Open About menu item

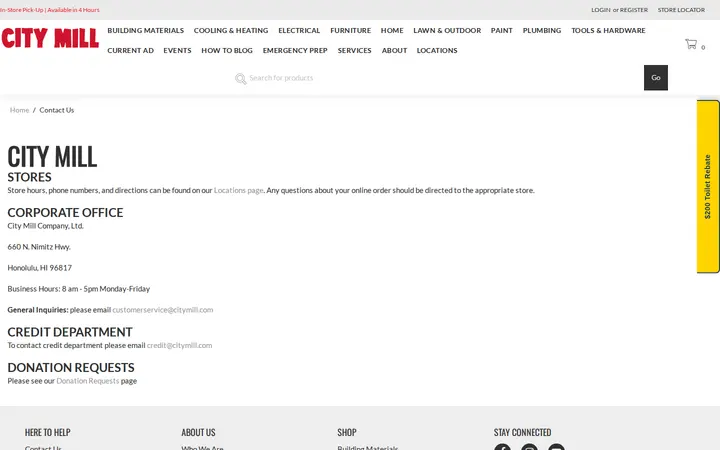tap(394, 51)
